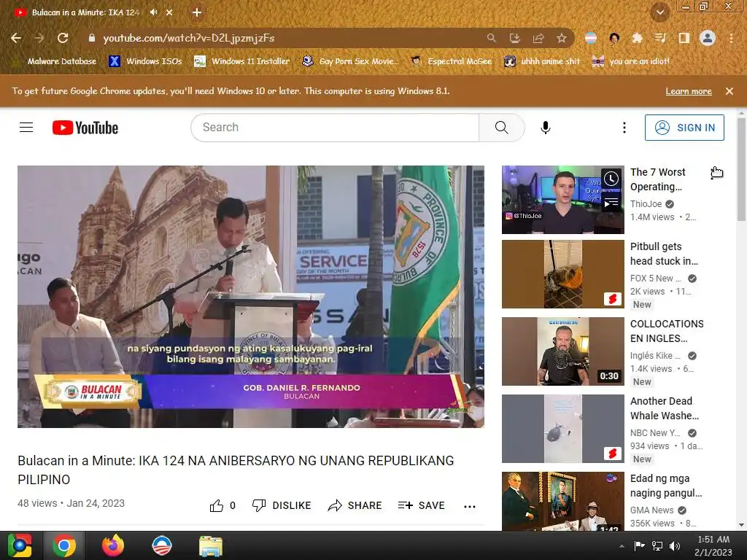Reload the YouTube page
The width and height of the screenshot is (747, 560).
(x=63, y=38)
